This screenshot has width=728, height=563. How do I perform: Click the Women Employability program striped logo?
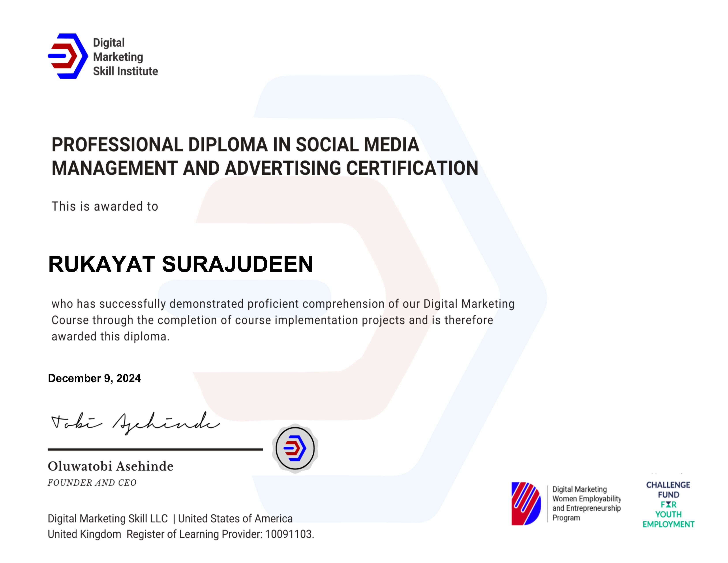pos(526,503)
